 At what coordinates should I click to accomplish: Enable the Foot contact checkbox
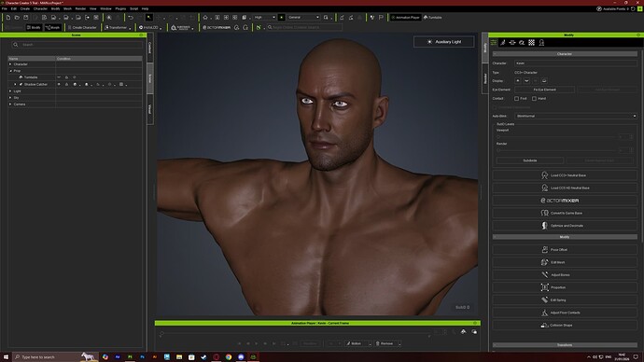pyautogui.click(x=517, y=99)
